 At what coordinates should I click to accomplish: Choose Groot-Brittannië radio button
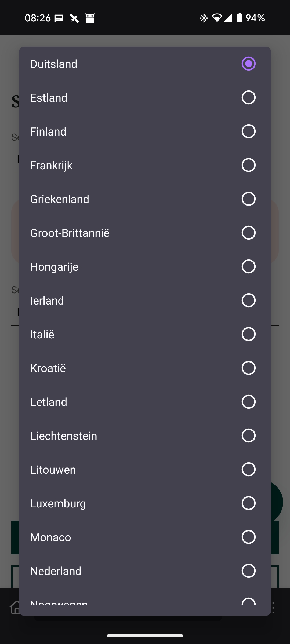tap(248, 233)
